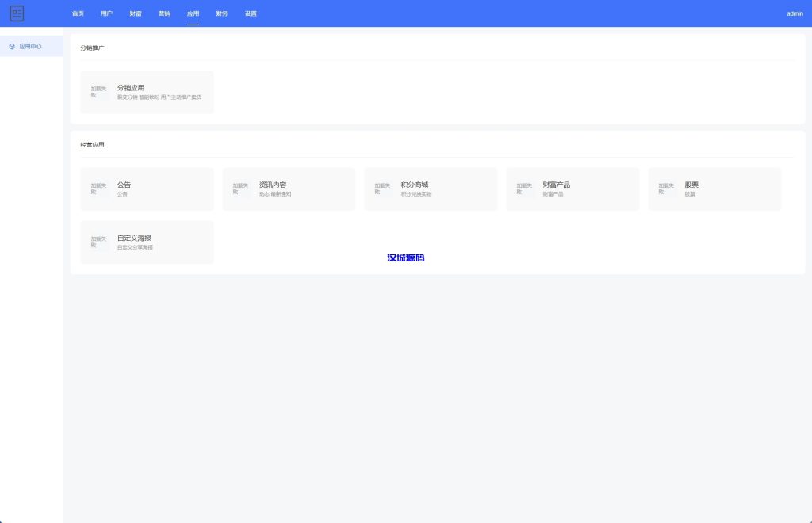This screenshot has width=812, height=523.
Task: Select the active 应用 tab
Action: coord(193,13)
